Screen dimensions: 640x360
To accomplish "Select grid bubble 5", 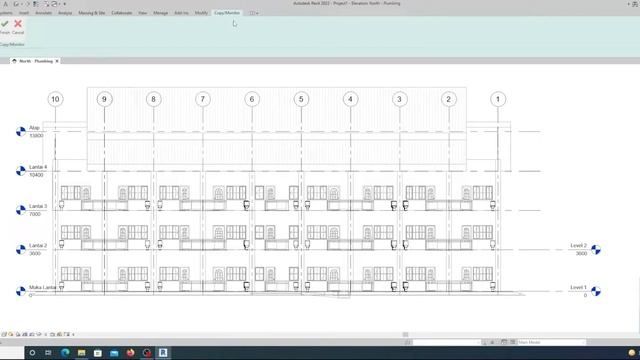I will (x=301, y=99).
